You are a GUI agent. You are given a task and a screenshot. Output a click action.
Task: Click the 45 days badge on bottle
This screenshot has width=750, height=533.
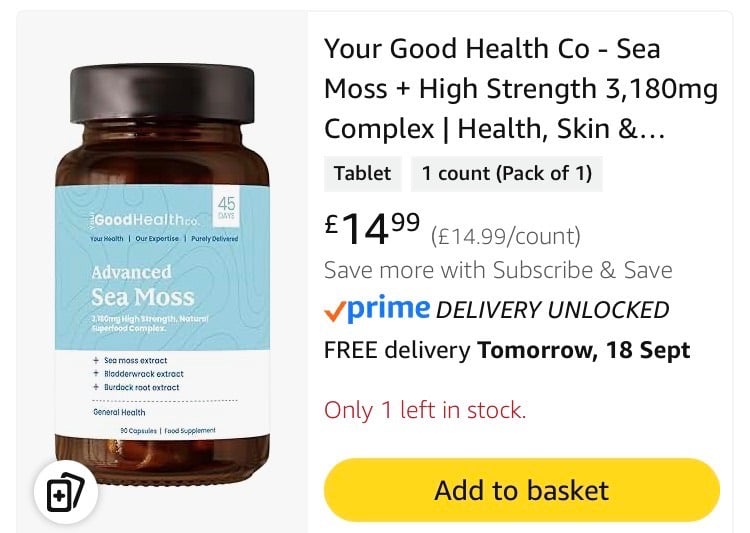[x=226, y=207]
